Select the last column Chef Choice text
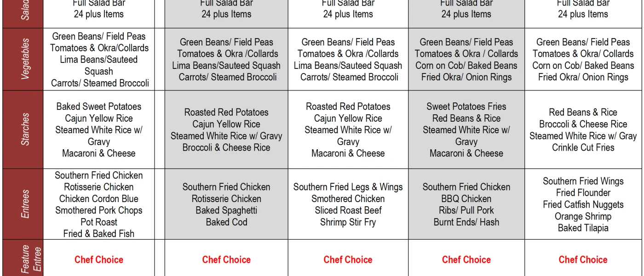Image resolution: width=644 pixels, height=276 pixels. (583, 259)
